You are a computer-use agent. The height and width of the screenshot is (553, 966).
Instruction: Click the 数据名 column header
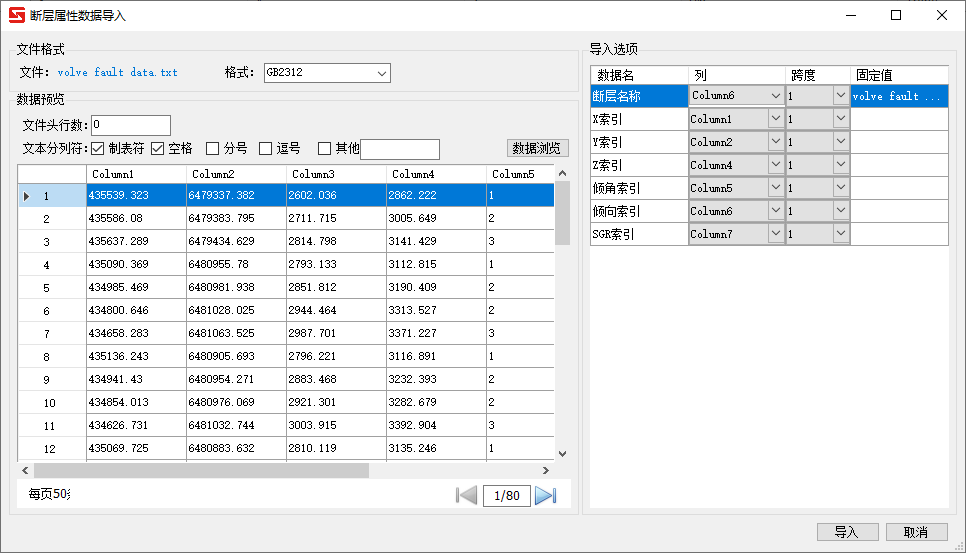(x=639, y=75)
